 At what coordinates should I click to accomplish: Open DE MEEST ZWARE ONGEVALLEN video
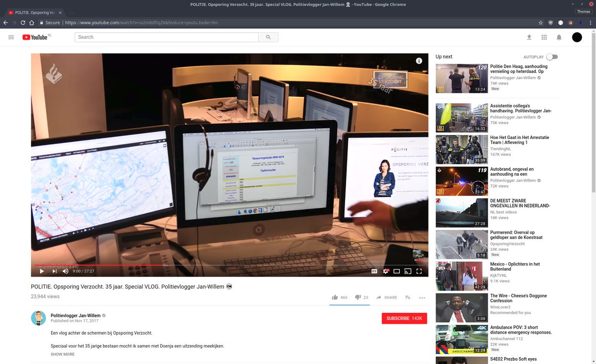click(x=520, y=203)
